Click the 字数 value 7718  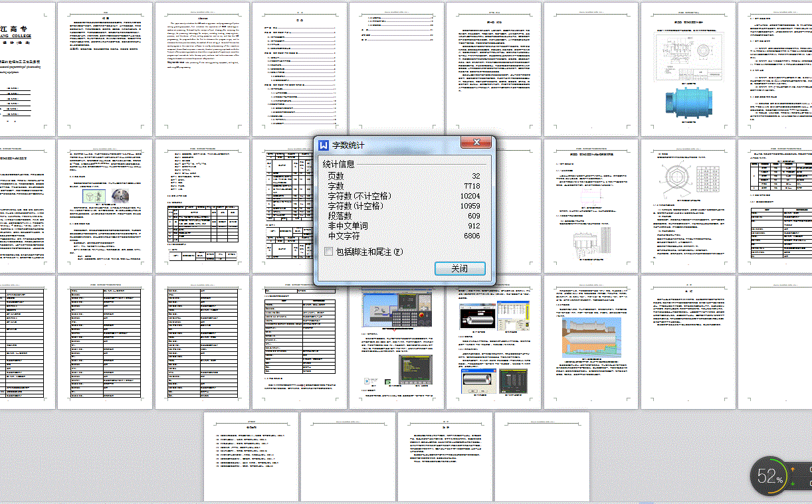pos(471,186)
